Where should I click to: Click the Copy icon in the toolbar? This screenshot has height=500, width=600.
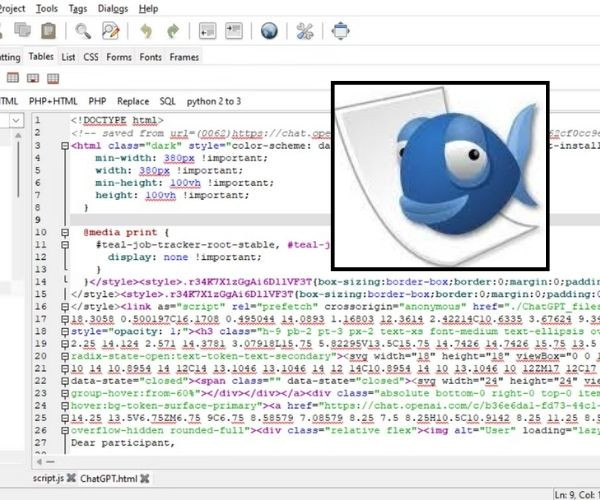tap(22, 30)
